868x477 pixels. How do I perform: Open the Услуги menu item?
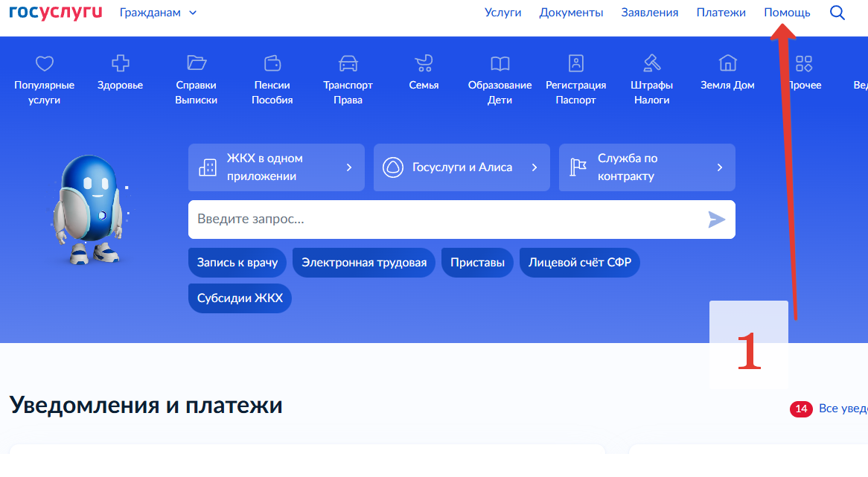(x=502, y=13)
